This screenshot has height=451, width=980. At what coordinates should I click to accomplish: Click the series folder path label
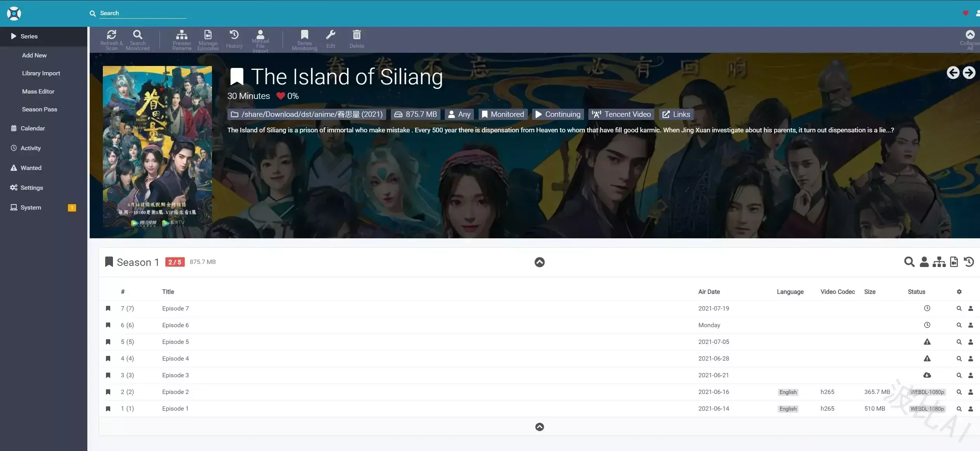(x=307, y=114)
